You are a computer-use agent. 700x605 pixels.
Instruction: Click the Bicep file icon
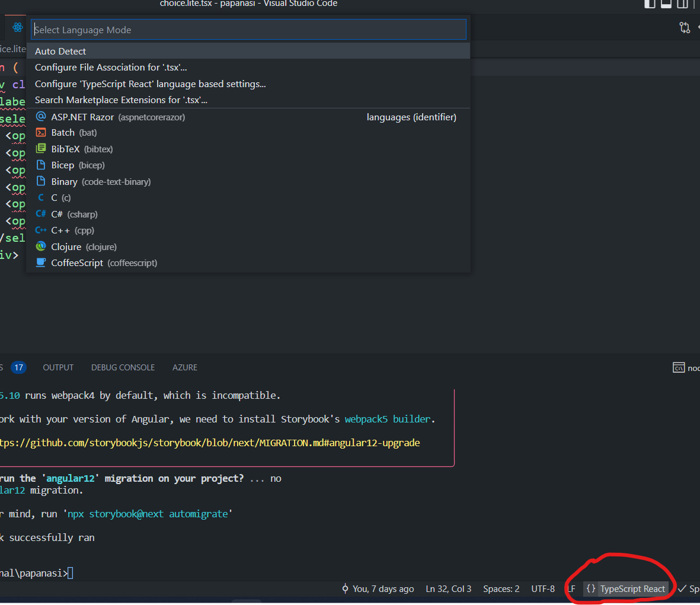point(41,165)
